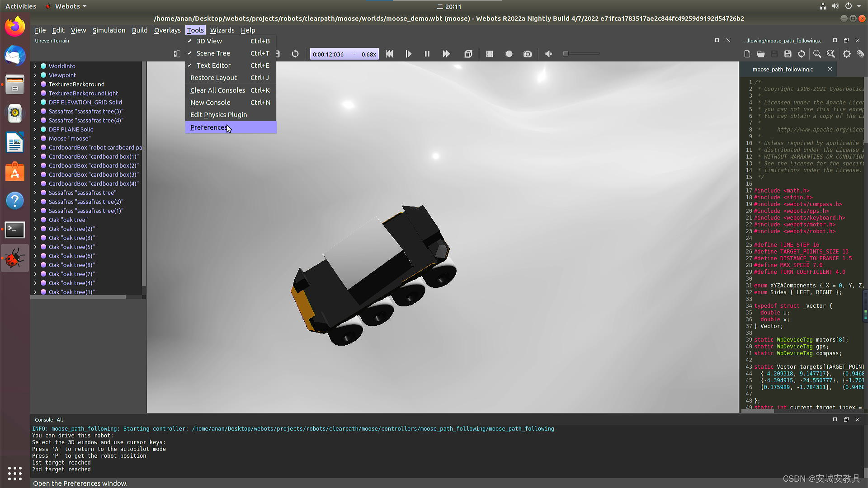
Task: Show applications grid in dock
Action: (x=15, y=473)
